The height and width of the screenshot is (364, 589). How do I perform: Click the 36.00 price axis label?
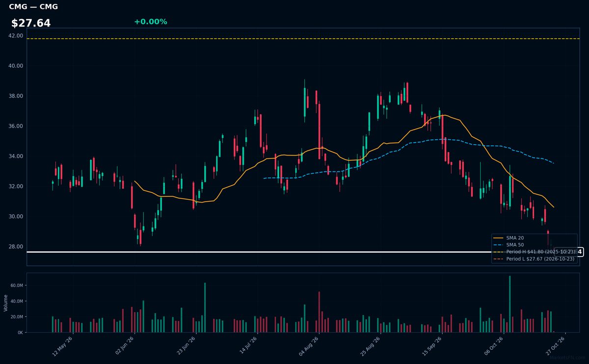pos(15,126)
